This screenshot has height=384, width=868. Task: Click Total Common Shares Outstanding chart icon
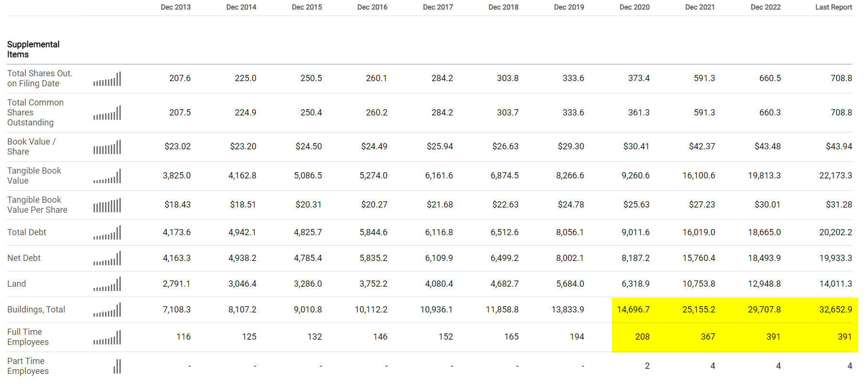[107, 113]
